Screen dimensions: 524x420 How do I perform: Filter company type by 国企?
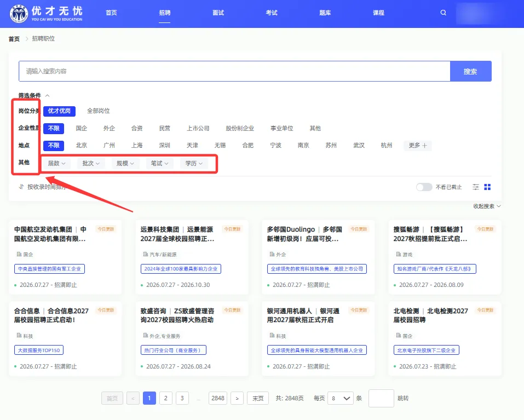click(x=81, y=128)
